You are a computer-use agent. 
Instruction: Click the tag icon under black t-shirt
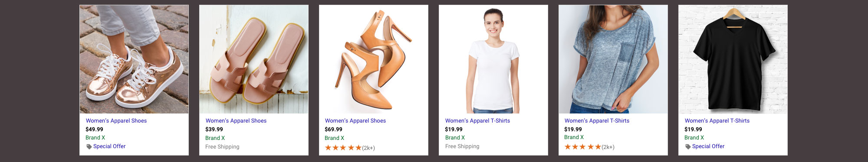click(688, 147)
